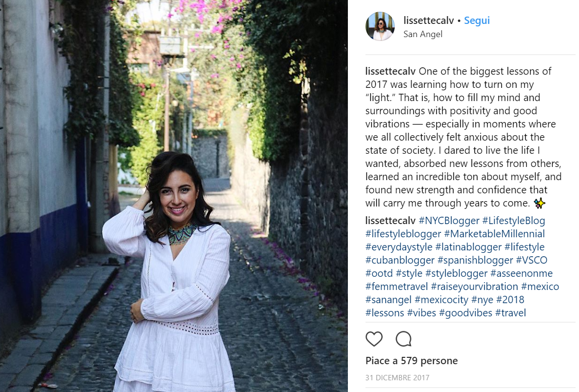Open the lissettecalv profile picture
Image resolution: width=579 pixels, height=392 pixels.
[380, 26]
